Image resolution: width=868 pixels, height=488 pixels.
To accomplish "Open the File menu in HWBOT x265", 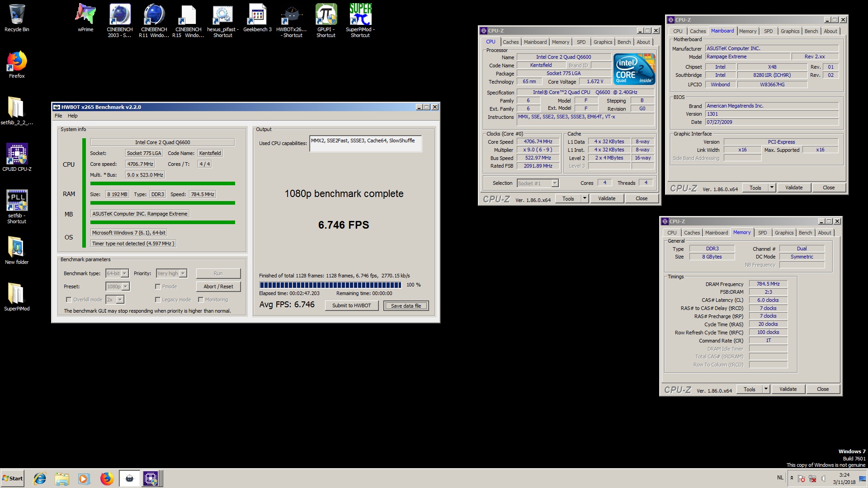I will [58, 116].
